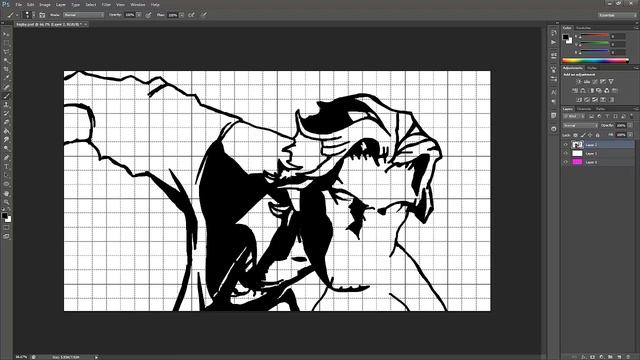Add a Levels adjustment
The width and height of the screenshot is (640, 360).
tap(587, 82)
